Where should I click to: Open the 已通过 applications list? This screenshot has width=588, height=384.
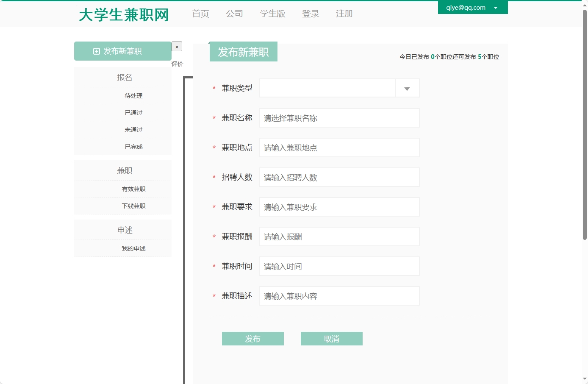pos(133,112)
